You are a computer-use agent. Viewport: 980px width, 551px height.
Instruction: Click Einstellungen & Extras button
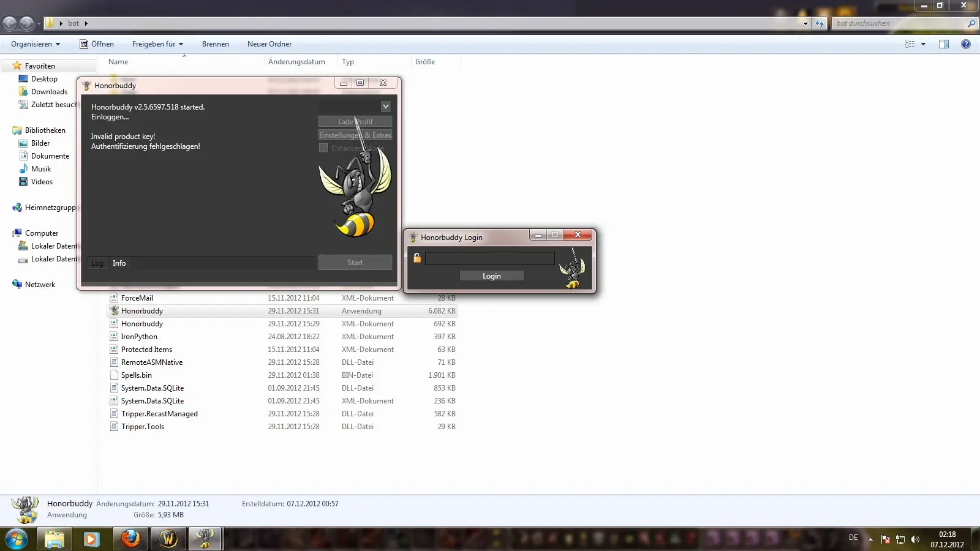355,135
